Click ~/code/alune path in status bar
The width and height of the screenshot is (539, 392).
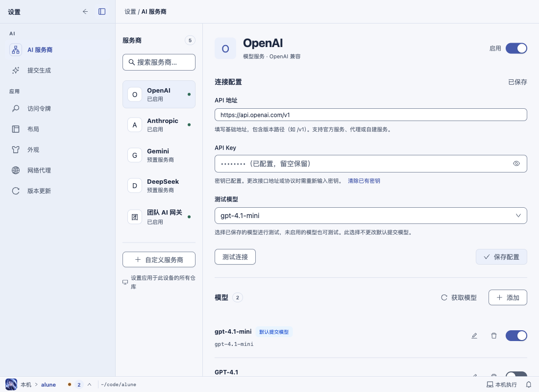[x=119, y=385]
